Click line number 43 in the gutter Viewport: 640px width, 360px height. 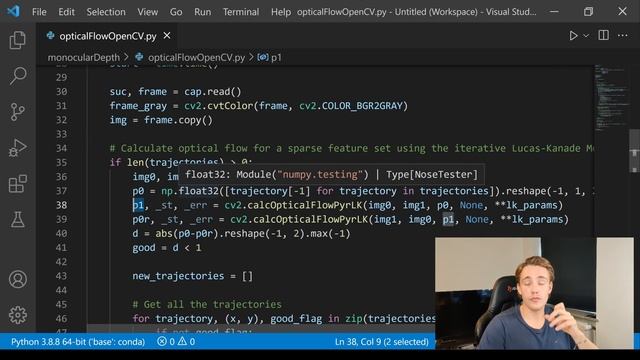coord(62,276)
